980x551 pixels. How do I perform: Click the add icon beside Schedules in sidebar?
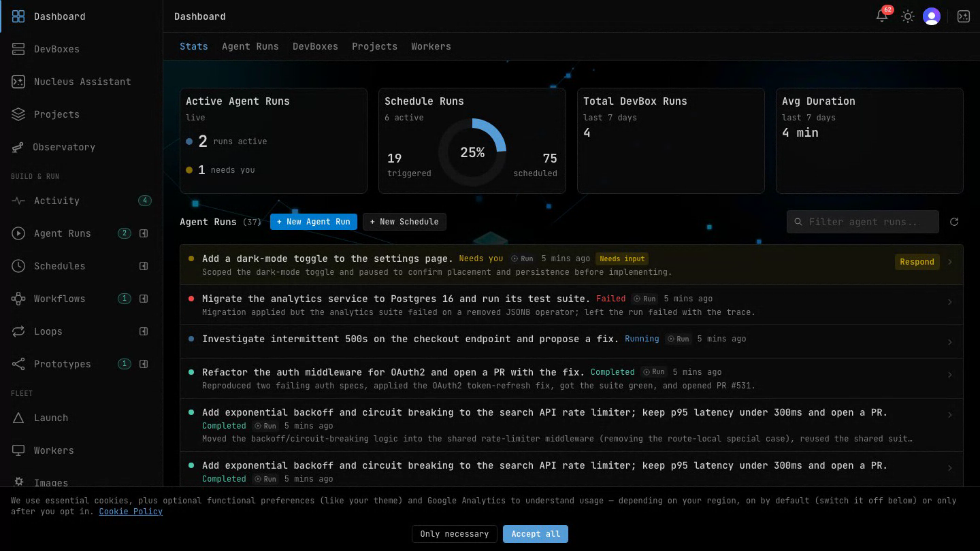pos(144,266)
